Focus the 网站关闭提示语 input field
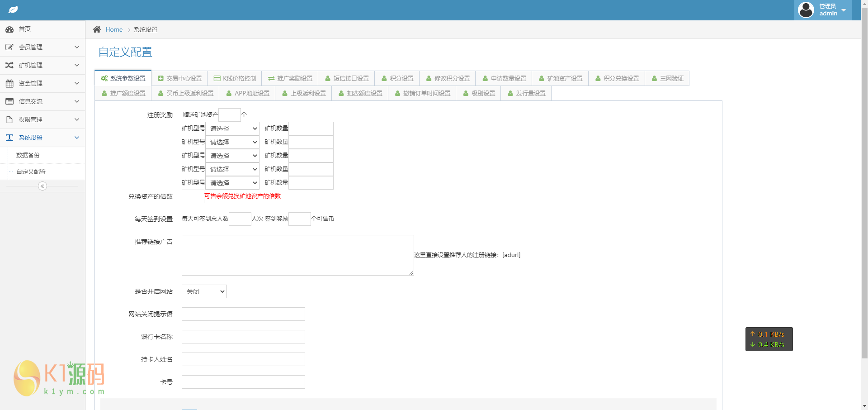Image resolution: width=868 pixels, height=410 pixels. (x=243, y=314)
